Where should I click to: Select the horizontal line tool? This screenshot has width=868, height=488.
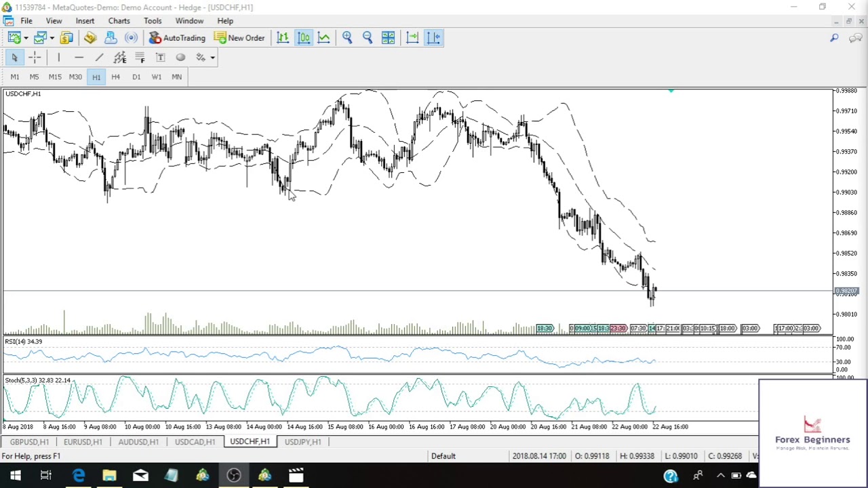(x=79, y=58)
